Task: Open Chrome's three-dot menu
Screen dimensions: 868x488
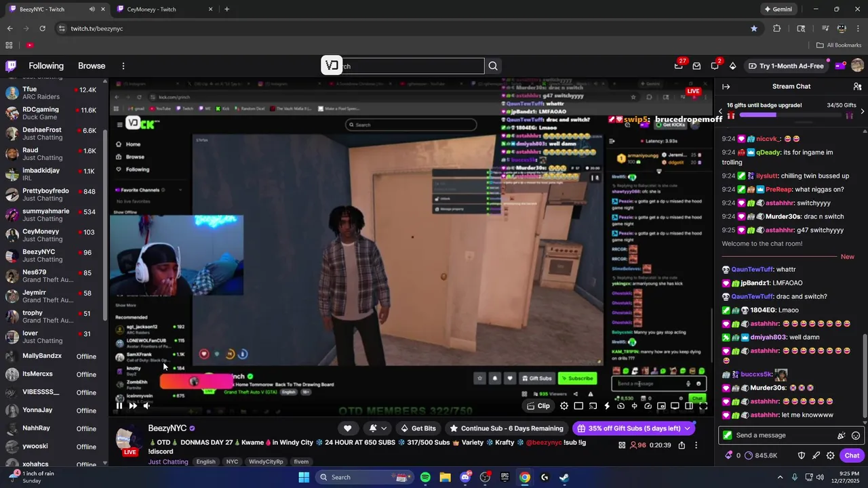Action: [857, 28]
